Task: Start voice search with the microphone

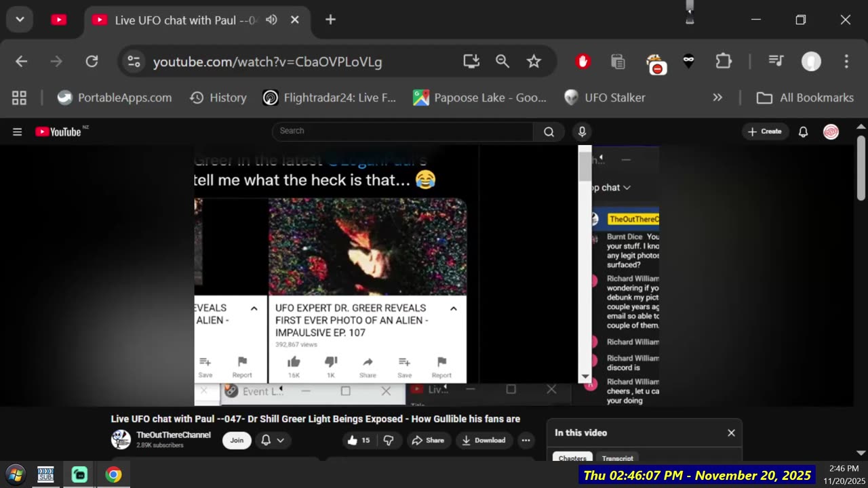Action: [582, 131]
